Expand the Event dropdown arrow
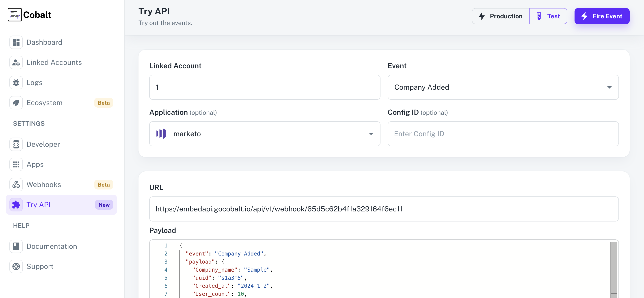 coord(609,87)
